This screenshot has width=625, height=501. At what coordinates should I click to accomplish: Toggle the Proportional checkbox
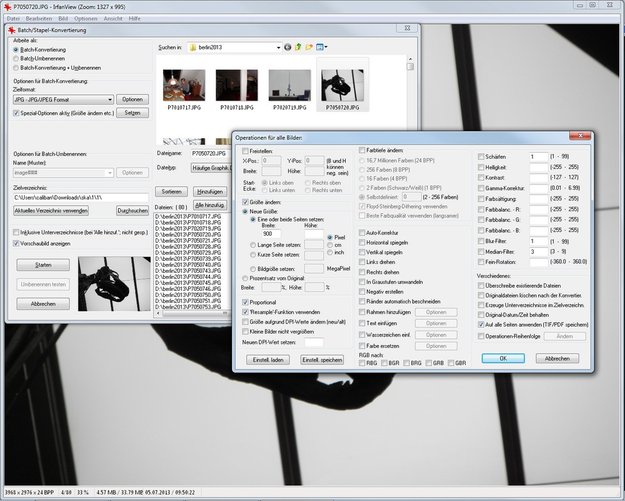tap(245, 303)
